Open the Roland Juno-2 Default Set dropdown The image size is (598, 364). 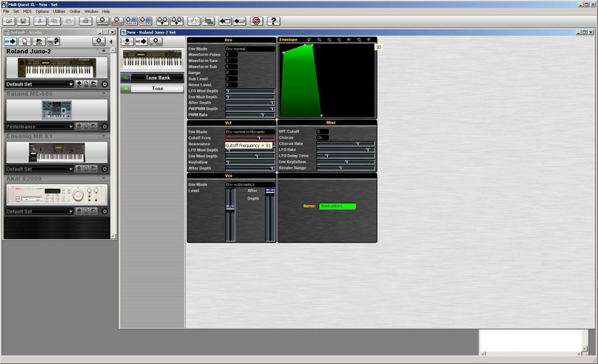tap(40, 85)
